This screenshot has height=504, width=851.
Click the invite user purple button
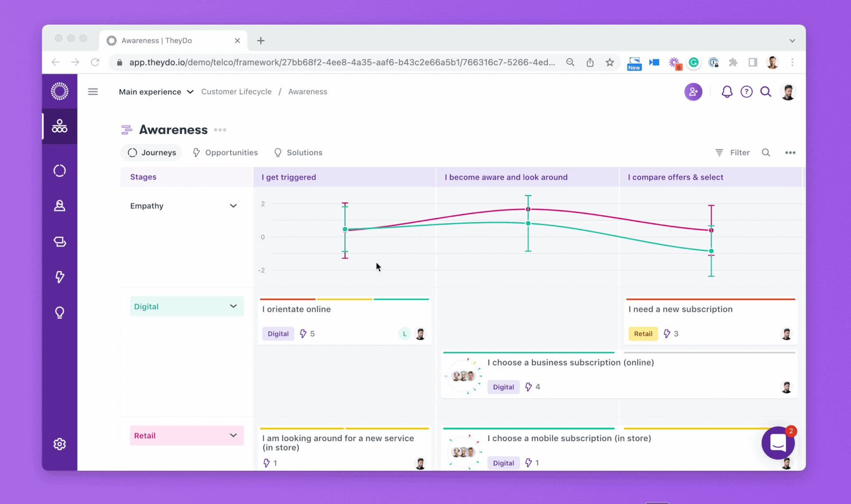693,92
